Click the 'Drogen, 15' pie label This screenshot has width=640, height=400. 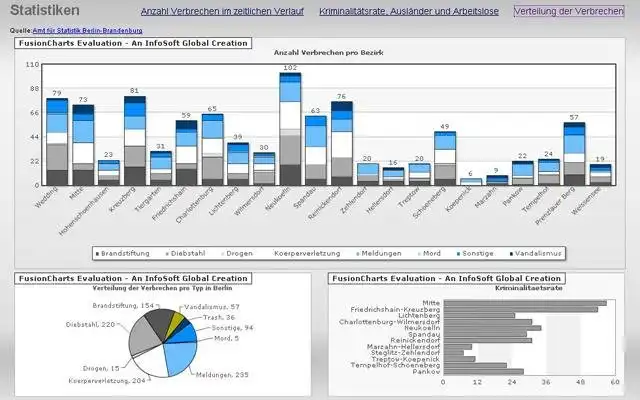(101, 369)
